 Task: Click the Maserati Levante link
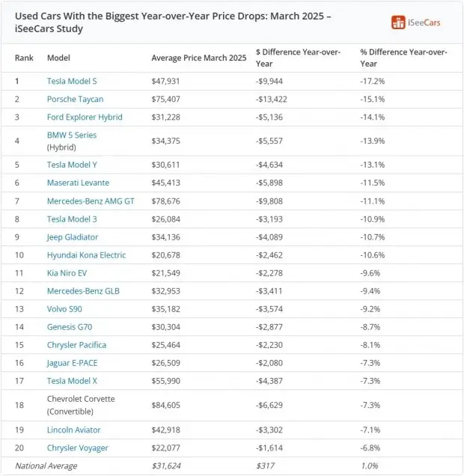78,183
